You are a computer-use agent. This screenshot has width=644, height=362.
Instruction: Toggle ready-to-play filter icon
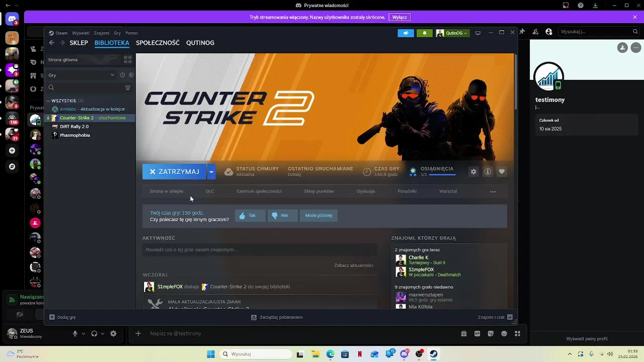[x=131, y=75]
